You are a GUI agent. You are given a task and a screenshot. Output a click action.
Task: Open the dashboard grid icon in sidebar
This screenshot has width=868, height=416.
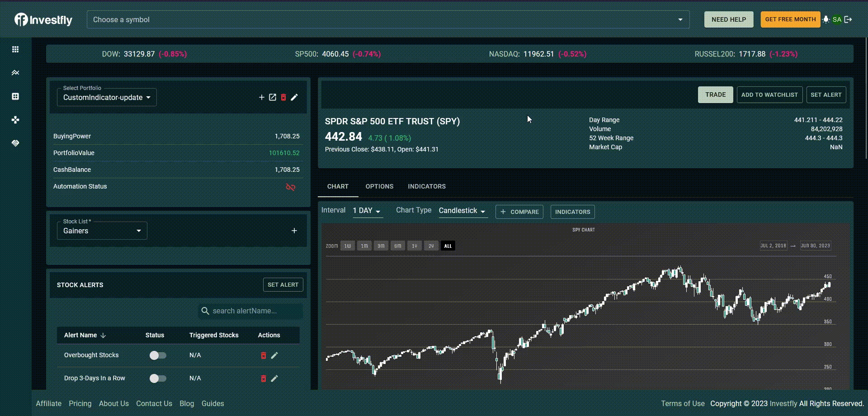(x=15, y=49)
